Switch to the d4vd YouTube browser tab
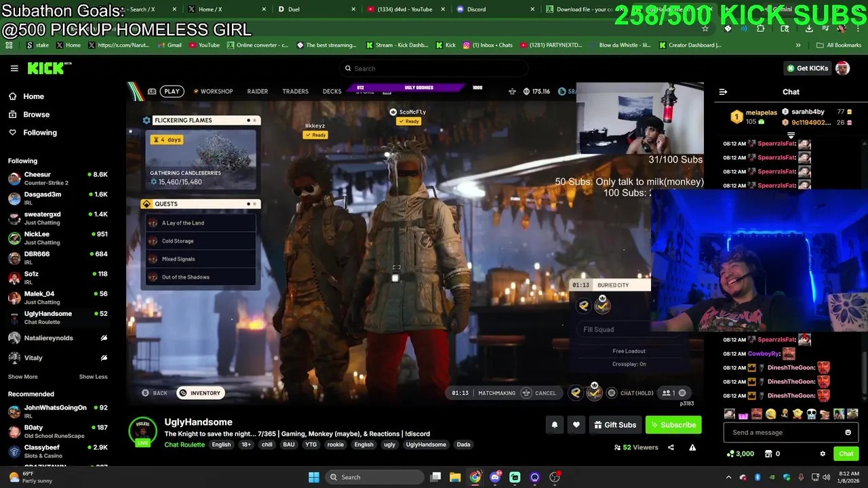 (405, 9)
